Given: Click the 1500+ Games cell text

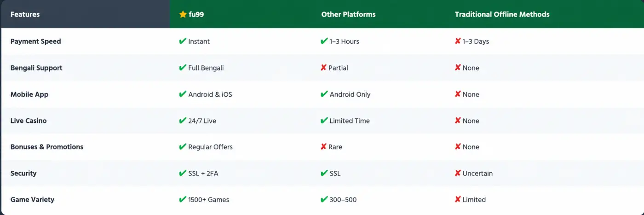Looking at the screenshot, I should coord(208,199).
